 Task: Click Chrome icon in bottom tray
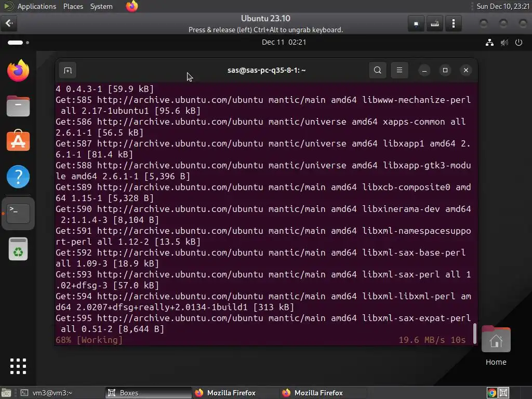[x=491, y=393]
